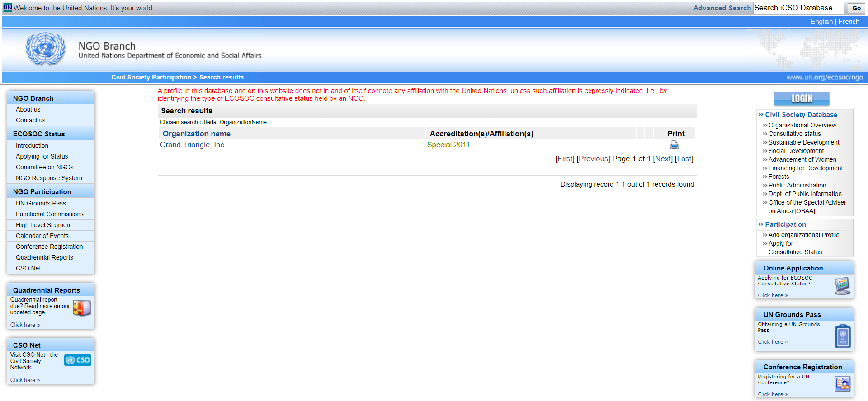Open Consultative status link
Screen dimensions: 868x401
tap(795, 134)
